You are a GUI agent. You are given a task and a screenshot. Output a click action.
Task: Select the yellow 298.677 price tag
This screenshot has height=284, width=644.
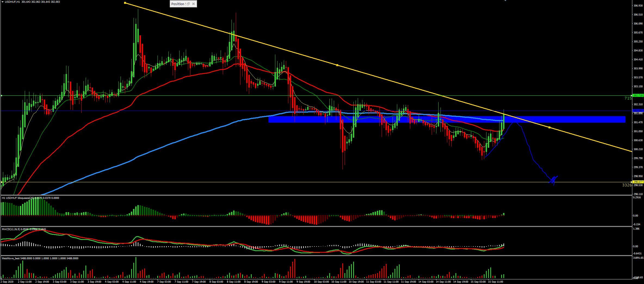point(638,182)
